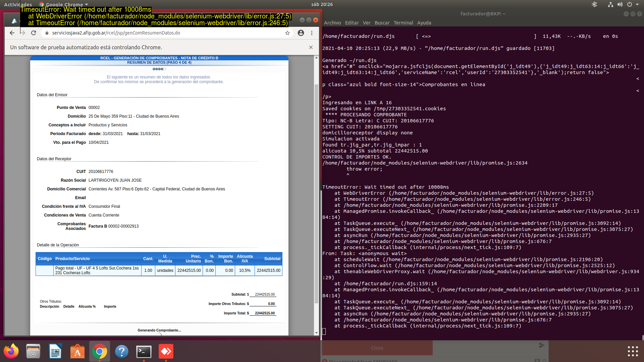Click the Importe Total value 22442515.00

265,313
